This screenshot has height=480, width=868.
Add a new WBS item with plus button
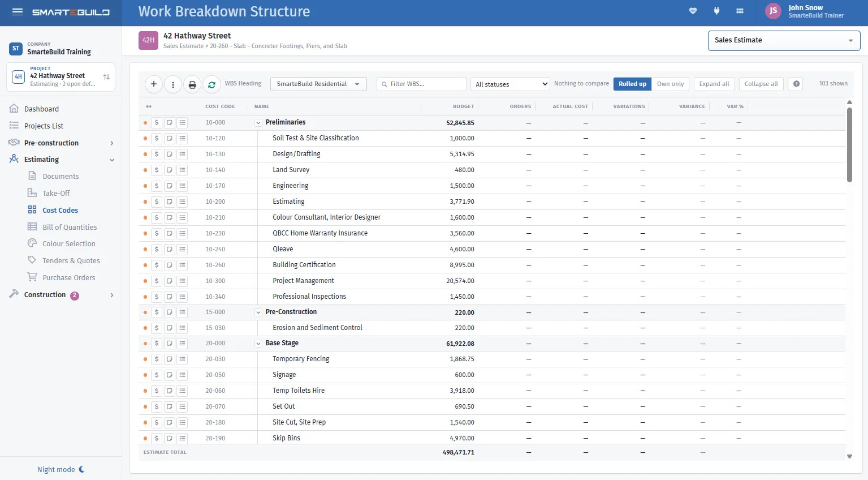(154, 84)
